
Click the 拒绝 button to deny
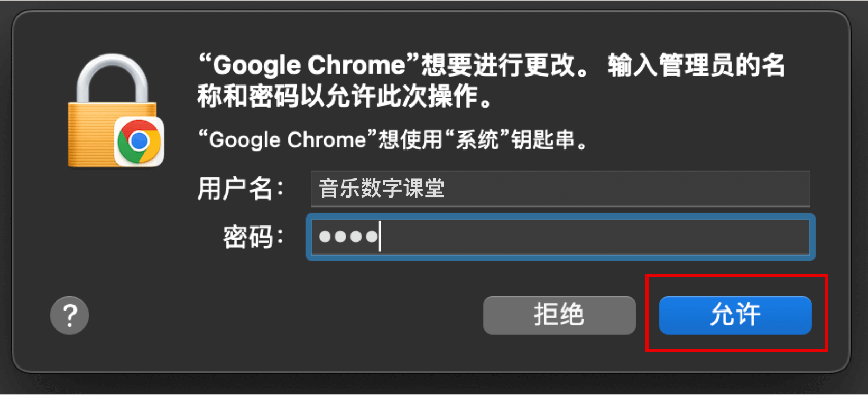559,315
